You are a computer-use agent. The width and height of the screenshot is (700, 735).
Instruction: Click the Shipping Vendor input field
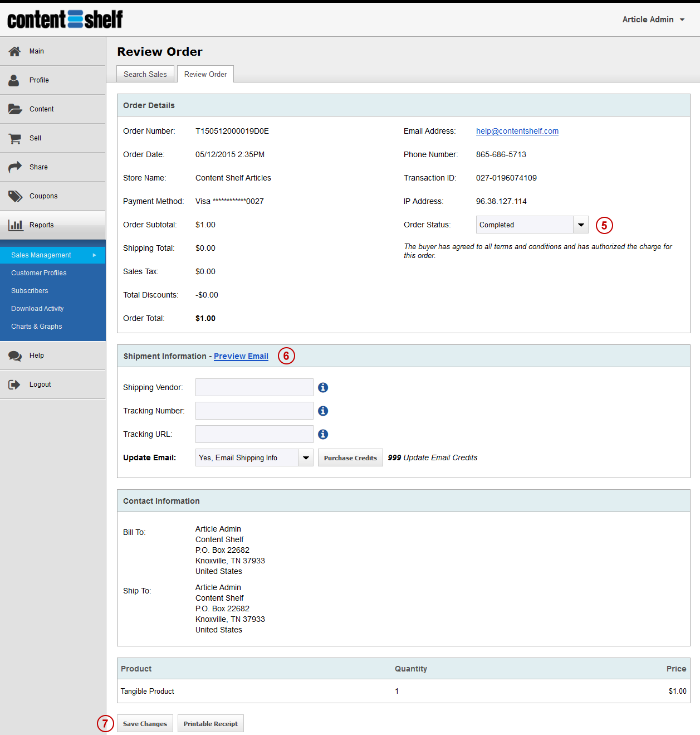pos(254,387)
